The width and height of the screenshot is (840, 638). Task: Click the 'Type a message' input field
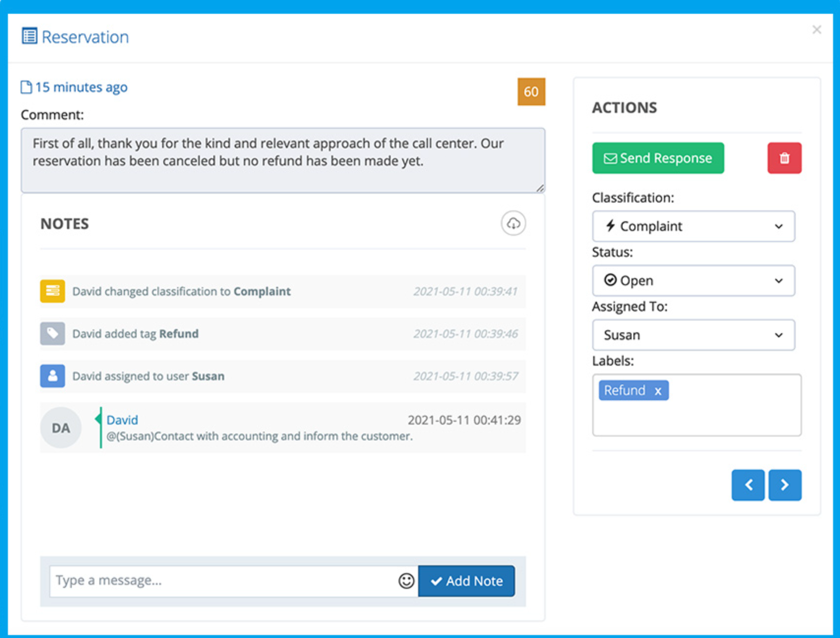pyautogui.click(x=197, y=580)
